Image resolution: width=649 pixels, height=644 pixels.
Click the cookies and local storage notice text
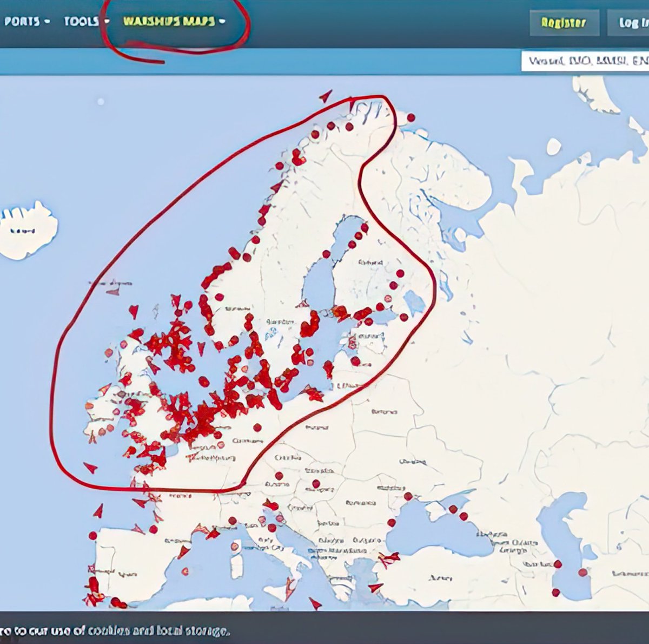click(x=115, y=631)
